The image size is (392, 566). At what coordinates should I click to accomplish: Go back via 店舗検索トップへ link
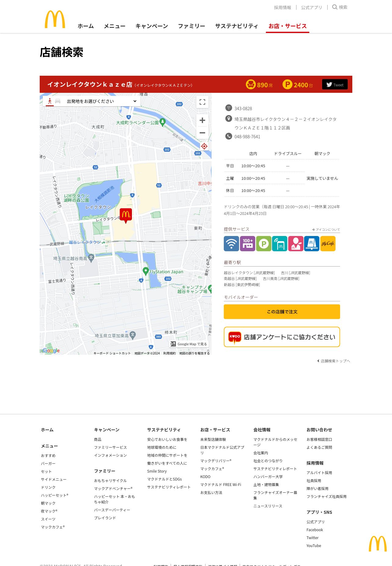(334, 361)
